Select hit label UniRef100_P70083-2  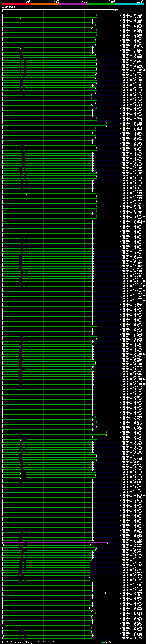pyautogui.click(x=132, y=583)
